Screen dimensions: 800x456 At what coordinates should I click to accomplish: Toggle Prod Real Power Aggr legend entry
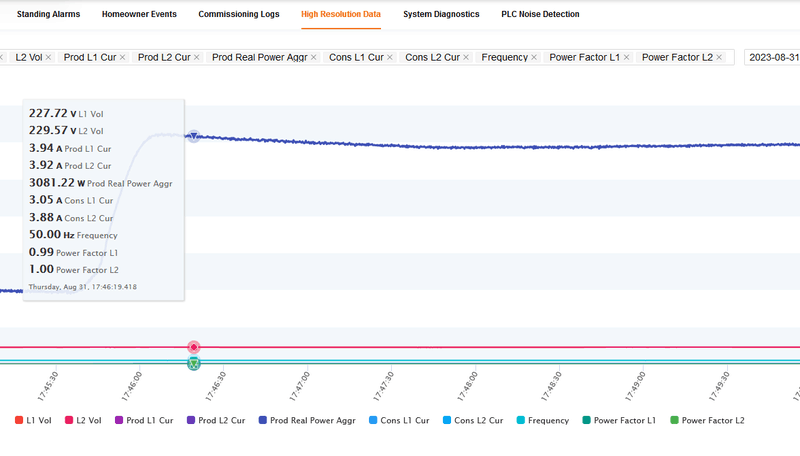click(x=307, y=420)
